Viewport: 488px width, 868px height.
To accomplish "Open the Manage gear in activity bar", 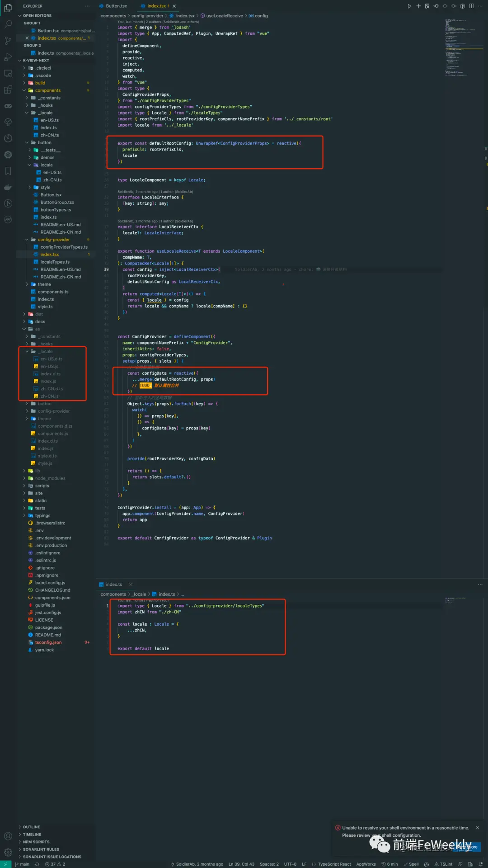I will (8, 852).
